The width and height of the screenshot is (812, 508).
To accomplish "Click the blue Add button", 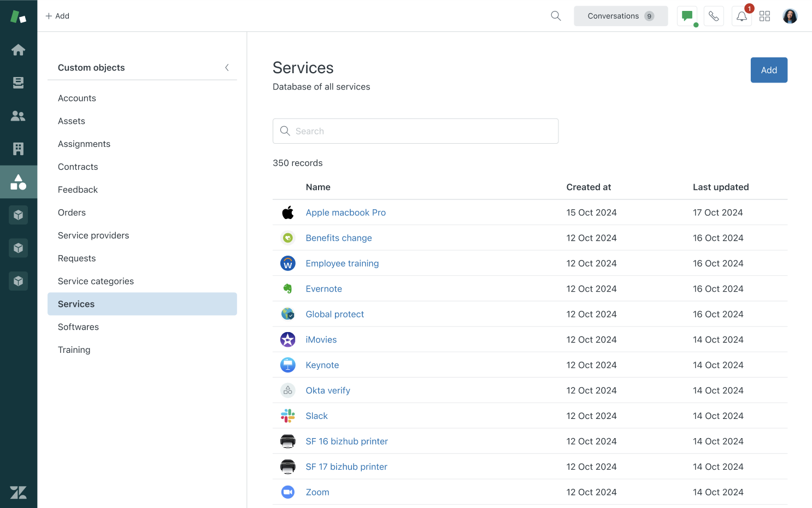I will (x=769, y=70).
